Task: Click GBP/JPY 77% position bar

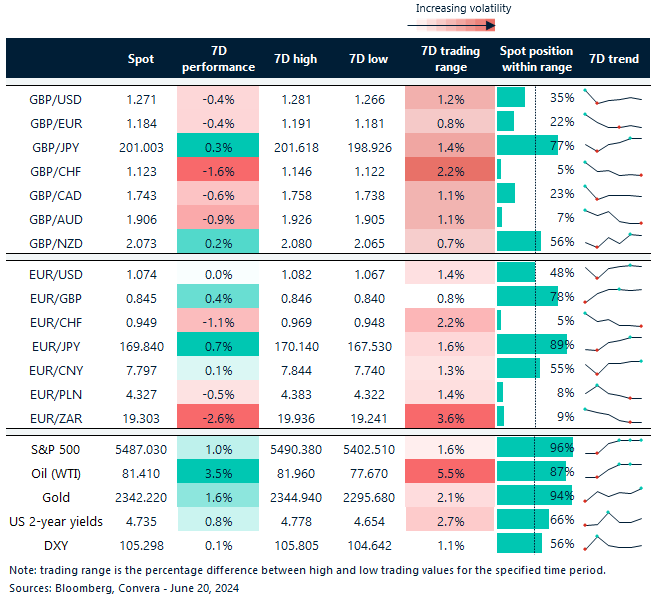Action: pos(528,145)
